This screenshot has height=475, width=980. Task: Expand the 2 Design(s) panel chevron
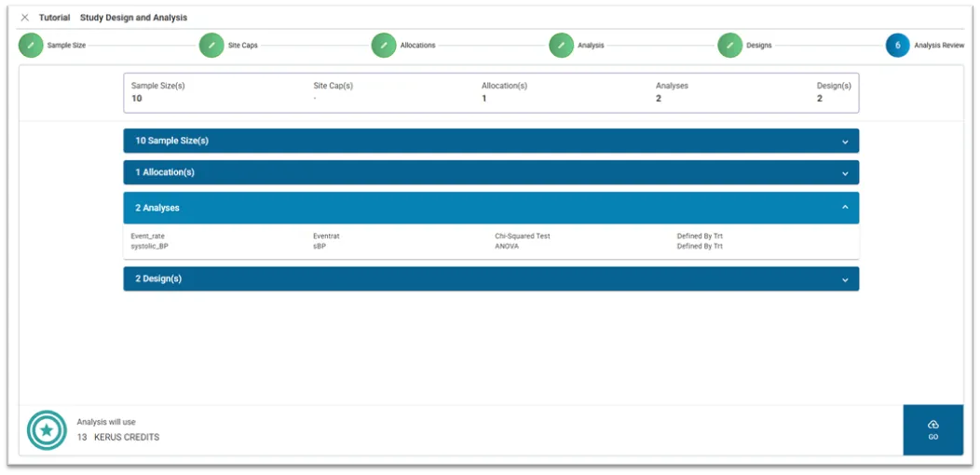coord(845,279)
